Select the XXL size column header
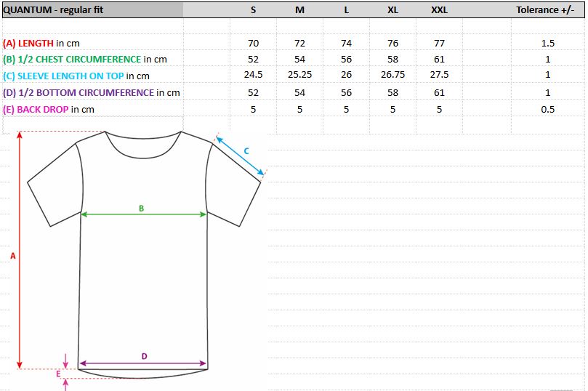The image size is (588, 391). click(x=439, y=10)
